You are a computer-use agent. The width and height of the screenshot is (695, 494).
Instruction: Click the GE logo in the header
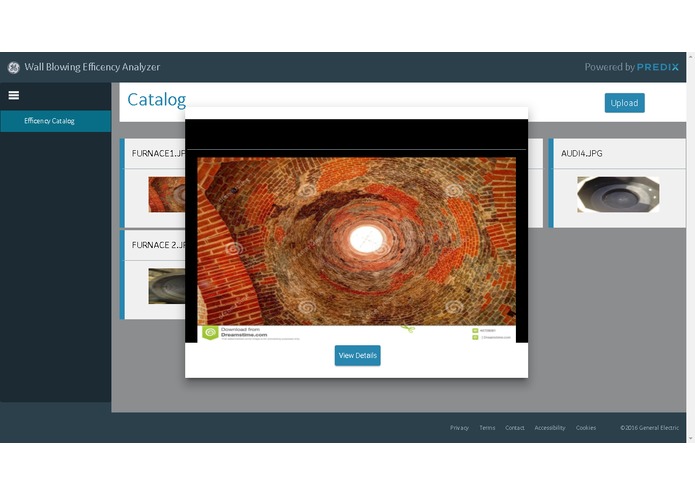click(13, 67)
